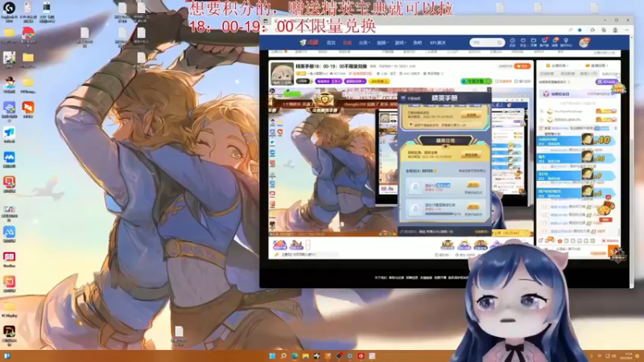Close the 精英手册 overlay panel
This screenshot has width=644, height=362.
(x=489, y=89)
